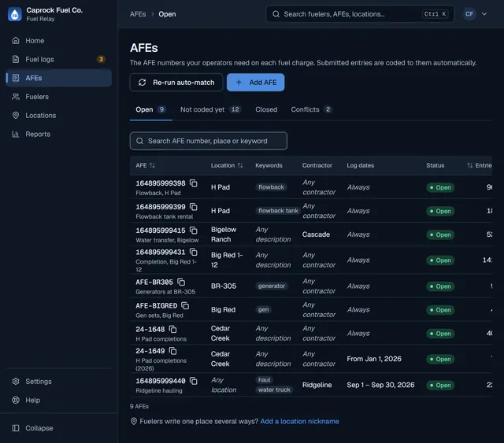Click the AFEs breadcrumb link
This screenshot has width=504, height=443.
(138, 14)
